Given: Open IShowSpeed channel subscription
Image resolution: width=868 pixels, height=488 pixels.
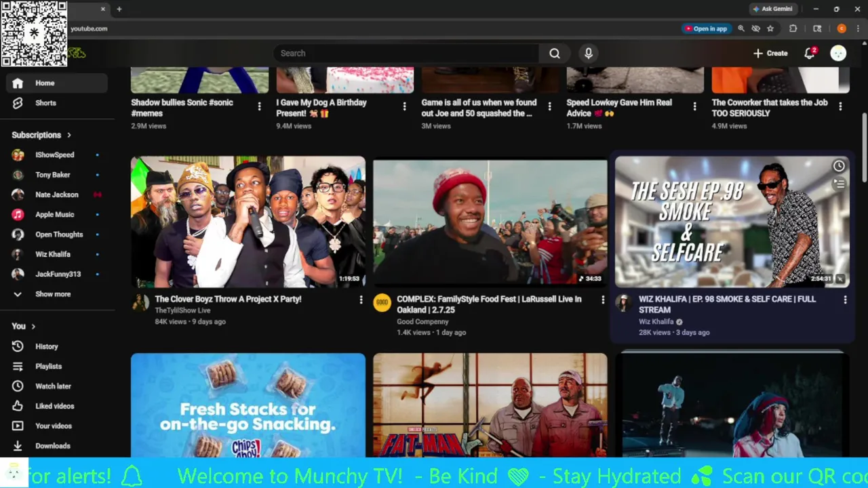Looking at the screenshot, I should (57, 155).
